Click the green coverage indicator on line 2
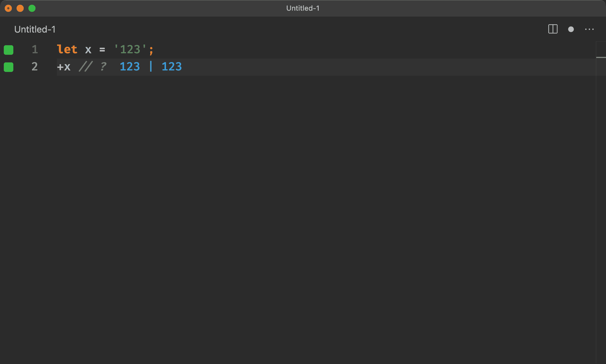 click(x=9, y=67)
